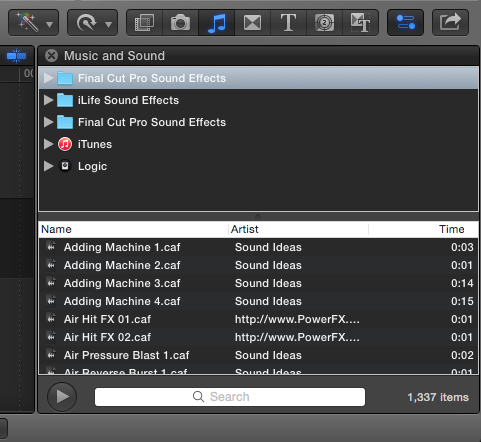Expand the unselected Final Cut Pro Sound Effects folder
The height and width of the screenshot is (442, 481).
pos(49,122)
